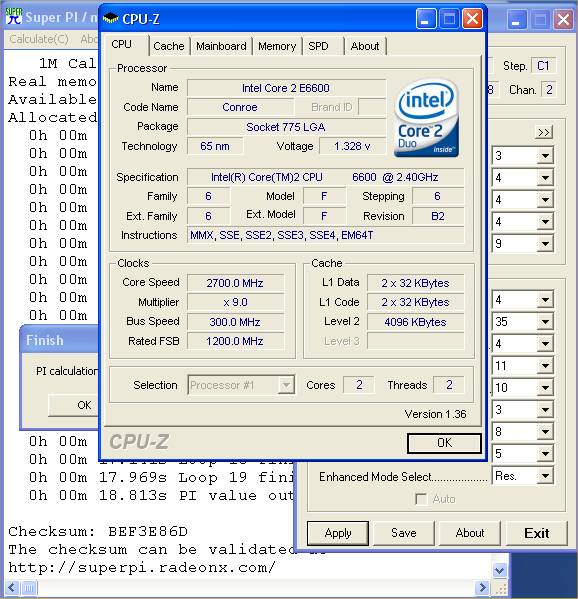Open the first timing dropdown showing 3

point(545,156)
